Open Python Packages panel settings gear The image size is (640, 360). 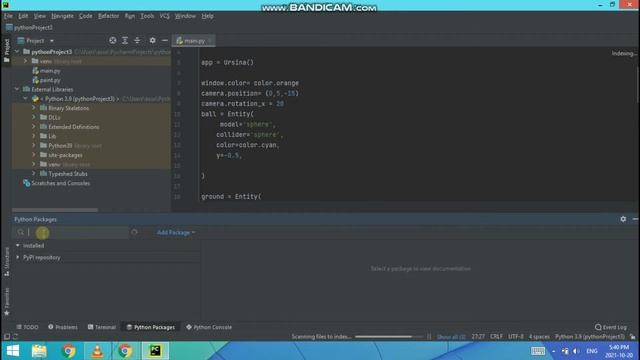[x=623, y=219]
